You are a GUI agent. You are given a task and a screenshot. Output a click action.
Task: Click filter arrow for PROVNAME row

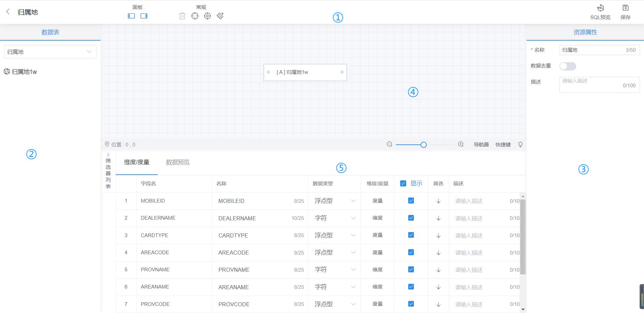point(438,270)
